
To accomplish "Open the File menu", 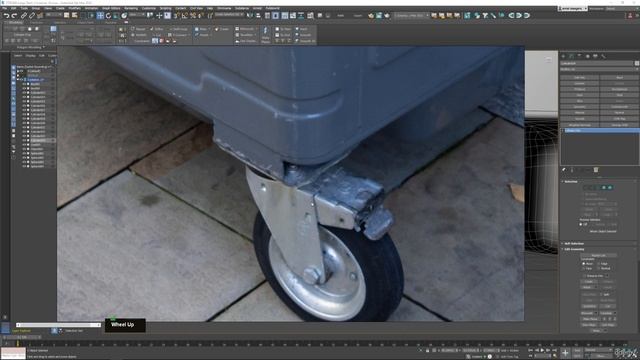I will [x=4, y=8].
